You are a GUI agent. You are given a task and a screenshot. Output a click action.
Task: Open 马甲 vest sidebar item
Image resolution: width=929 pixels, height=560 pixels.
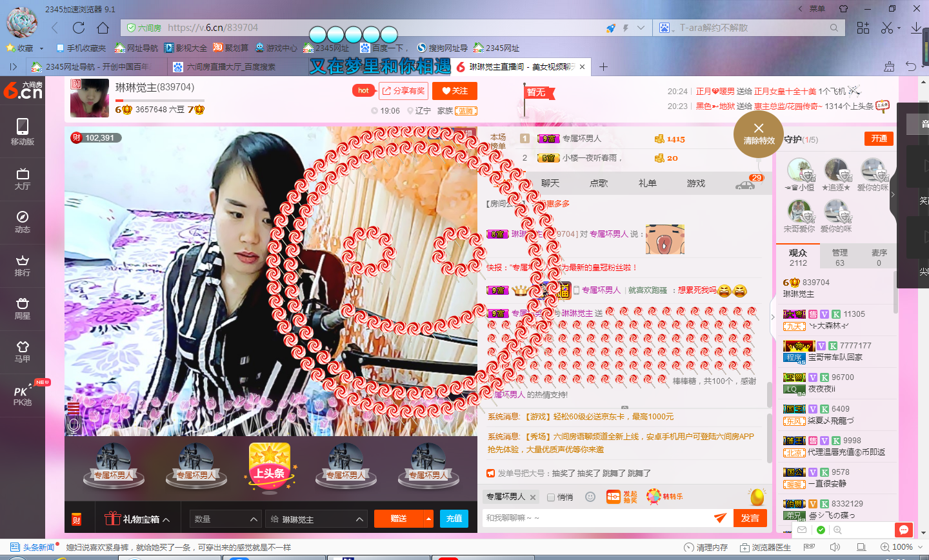pyautogui.click(x=23, y=352)
